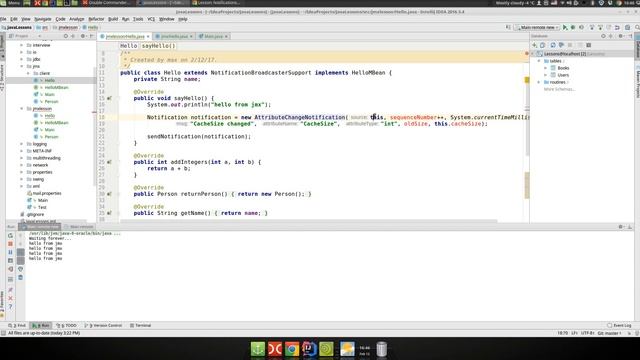The height and width of the screenshot is (360, 640).
Task: Click the scroll-from-source target icon in Project panel
Action: pyautogui.click(x=65, y=36)
